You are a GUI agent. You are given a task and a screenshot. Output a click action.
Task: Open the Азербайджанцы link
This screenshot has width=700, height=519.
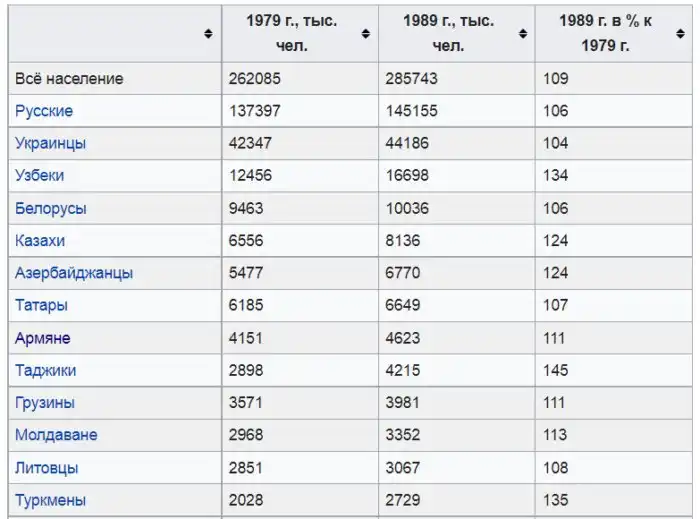point(74,273)
